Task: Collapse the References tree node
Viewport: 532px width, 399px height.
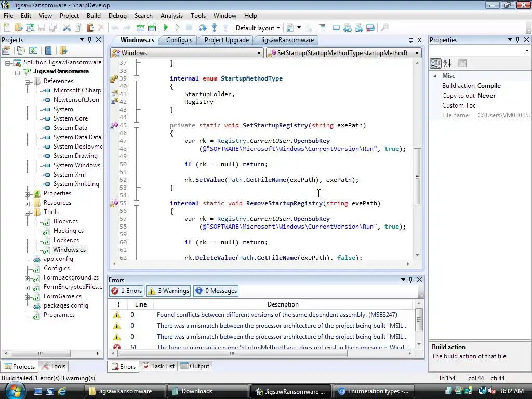Action: tap(27, 82)
